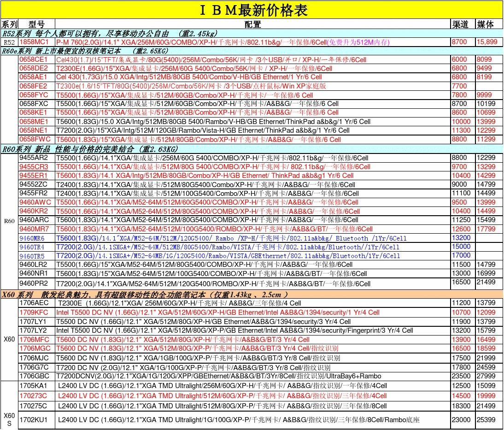The height and width of the screenshot is (430, 504).
Task: Select the configuration text of row 1707LY2
Action: point(234,330)
